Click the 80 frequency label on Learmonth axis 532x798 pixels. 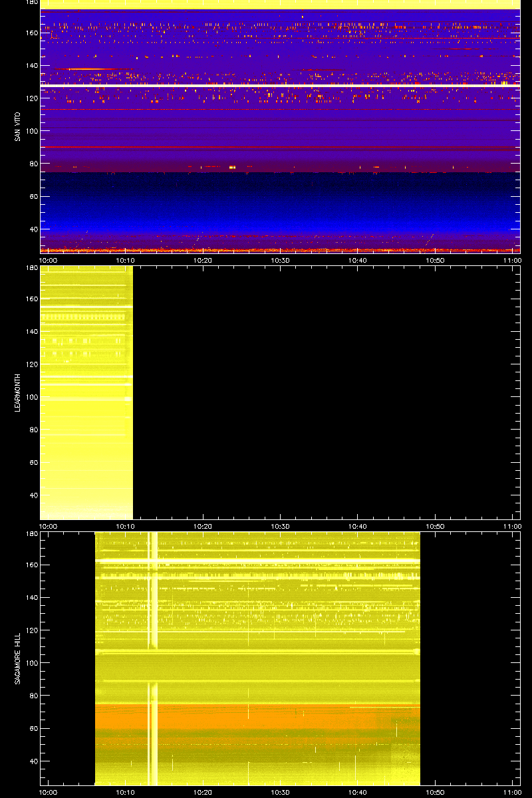click(x=33, y=430)
